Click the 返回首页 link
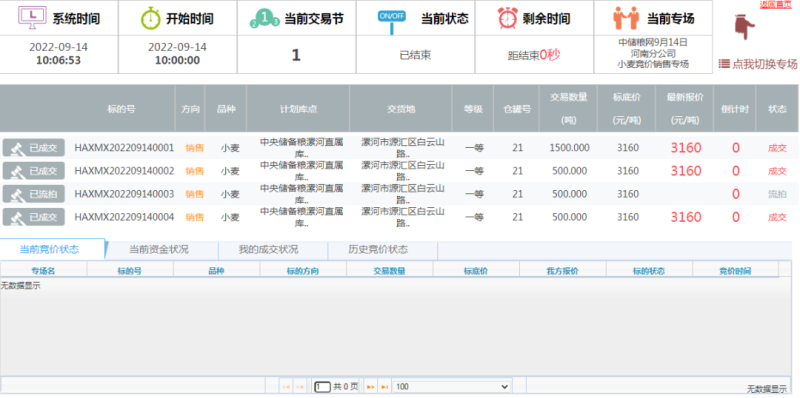This screenshot has height=398, width=800. point(776,4)
